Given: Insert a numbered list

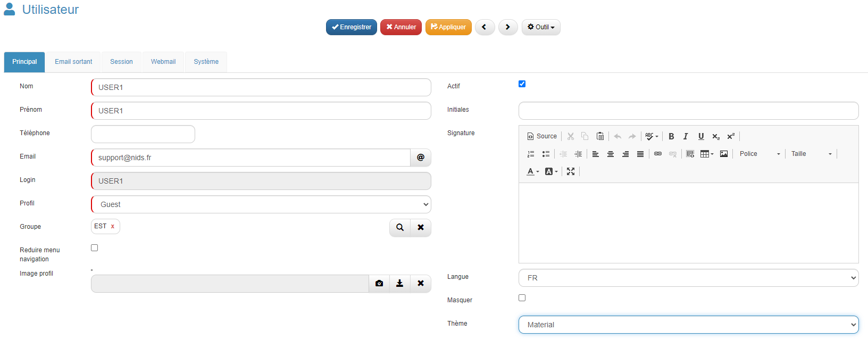Looking at the screenshot, I should pos(531,154).
